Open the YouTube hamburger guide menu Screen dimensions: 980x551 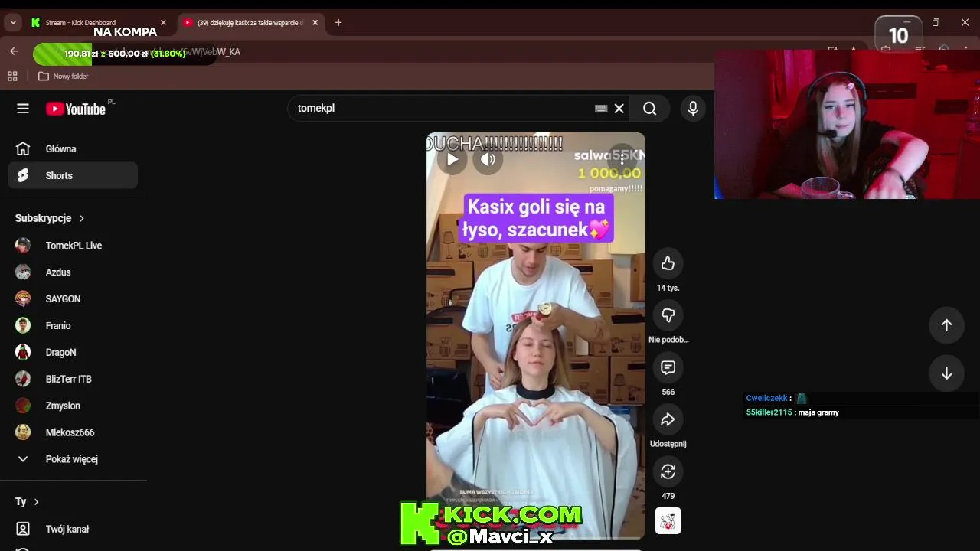tap(23, 109)
